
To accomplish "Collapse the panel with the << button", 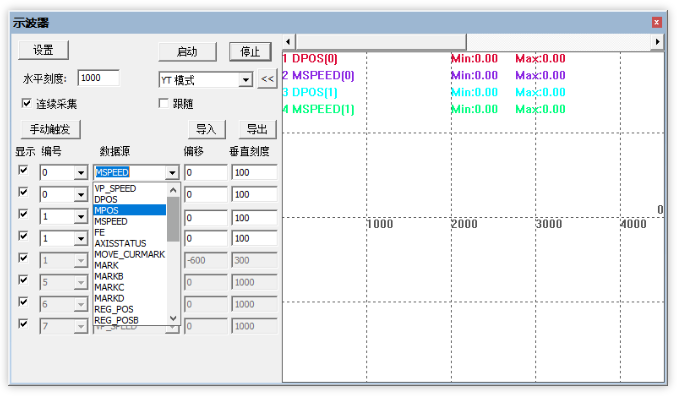I will point(267,79).
